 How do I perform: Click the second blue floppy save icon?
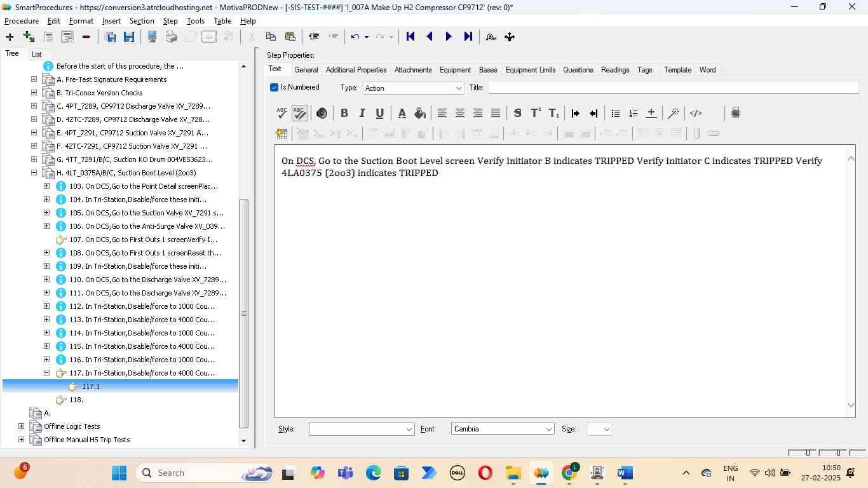tap(129, 37)
